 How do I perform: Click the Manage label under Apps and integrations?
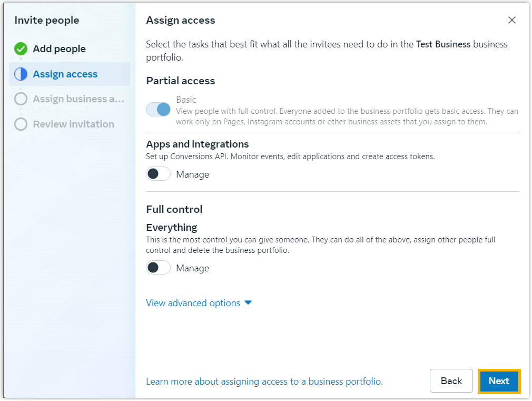(x=192, y=174)
